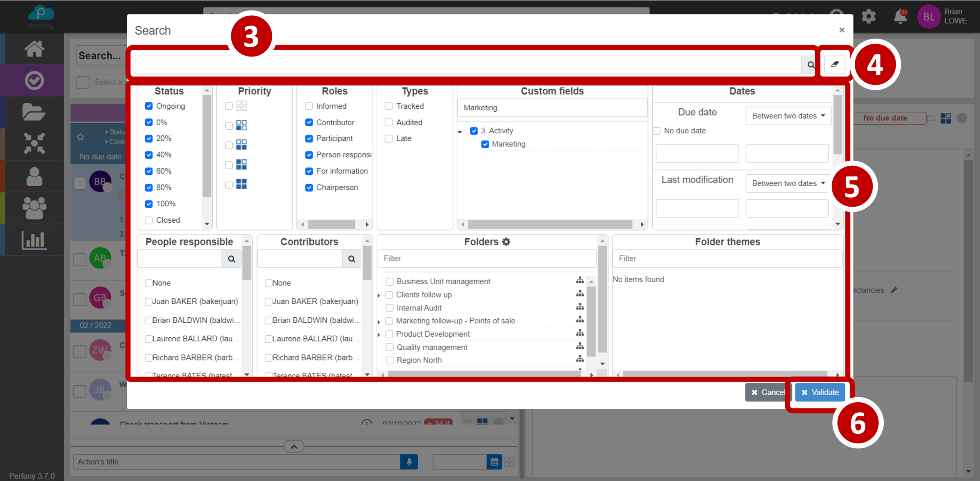This screenshot has height=481, width=980.
Task: Click the eraser icon to clear filters
Action: pos(834,64)
